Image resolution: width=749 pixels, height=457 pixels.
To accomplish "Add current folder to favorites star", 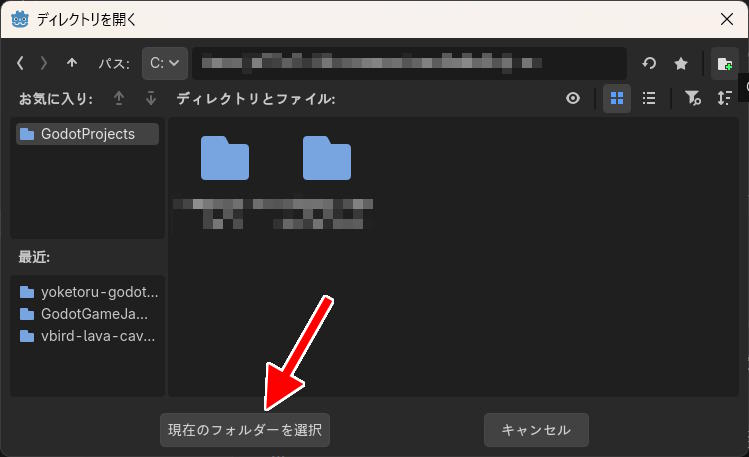I will 681,63.
